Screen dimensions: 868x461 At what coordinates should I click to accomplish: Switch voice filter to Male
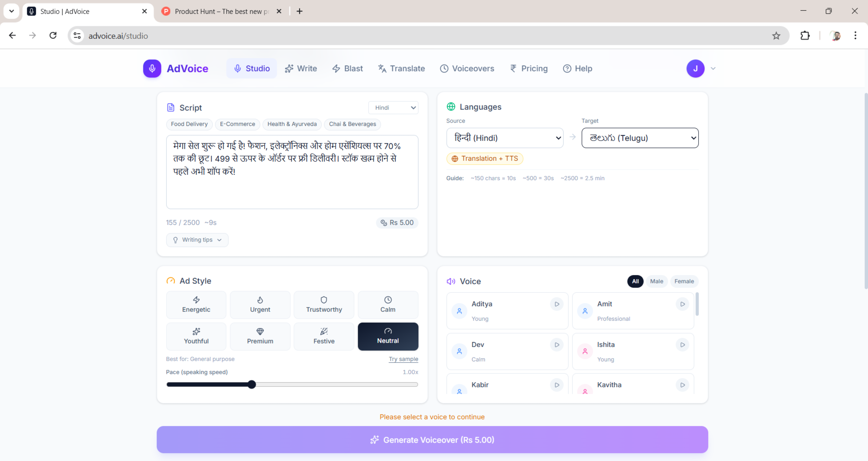coord(656,281)
